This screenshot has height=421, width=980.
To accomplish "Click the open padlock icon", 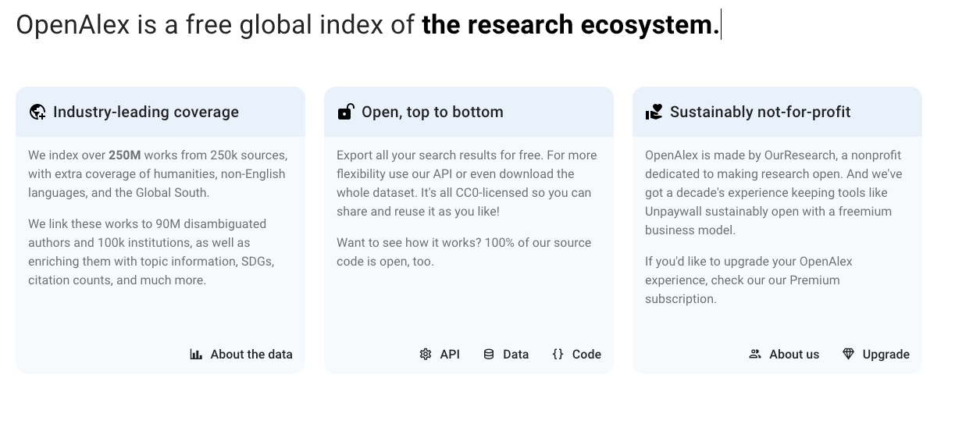I will (346, 112).
